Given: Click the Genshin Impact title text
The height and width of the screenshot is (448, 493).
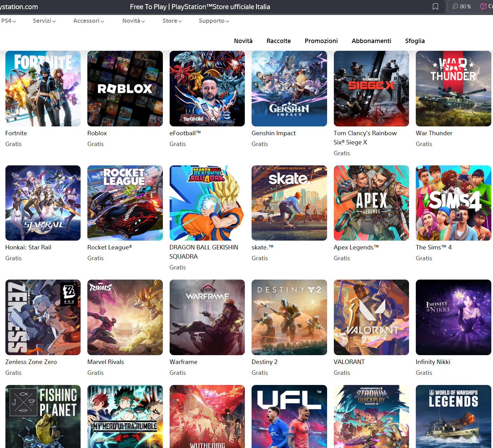Looking at the screenshot, I should 274,133.
